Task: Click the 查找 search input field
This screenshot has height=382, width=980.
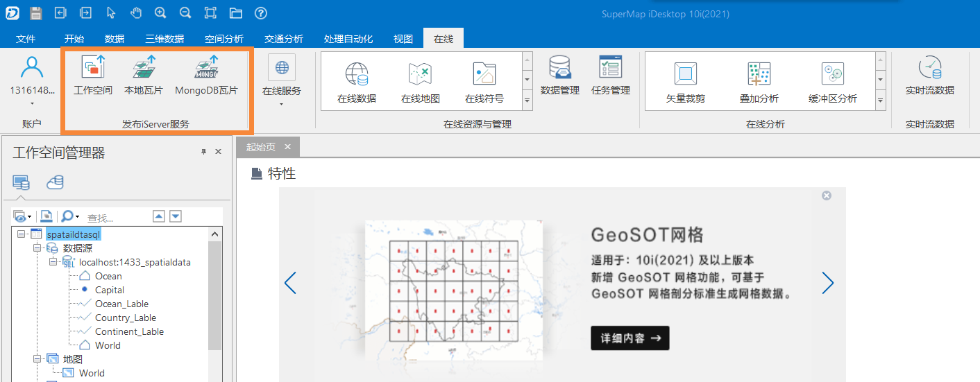Action: click(117, 218)
